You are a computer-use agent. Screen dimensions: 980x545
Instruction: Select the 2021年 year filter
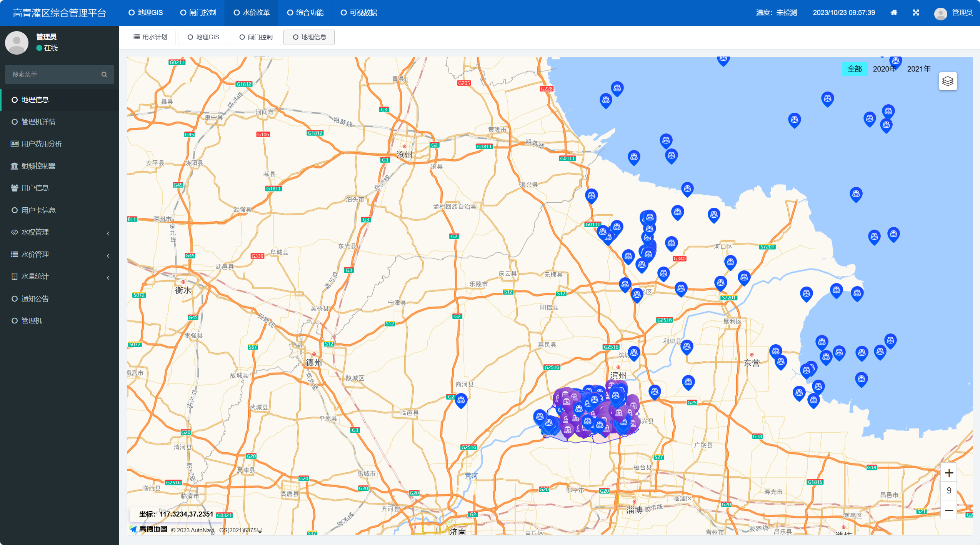[918, 69]
